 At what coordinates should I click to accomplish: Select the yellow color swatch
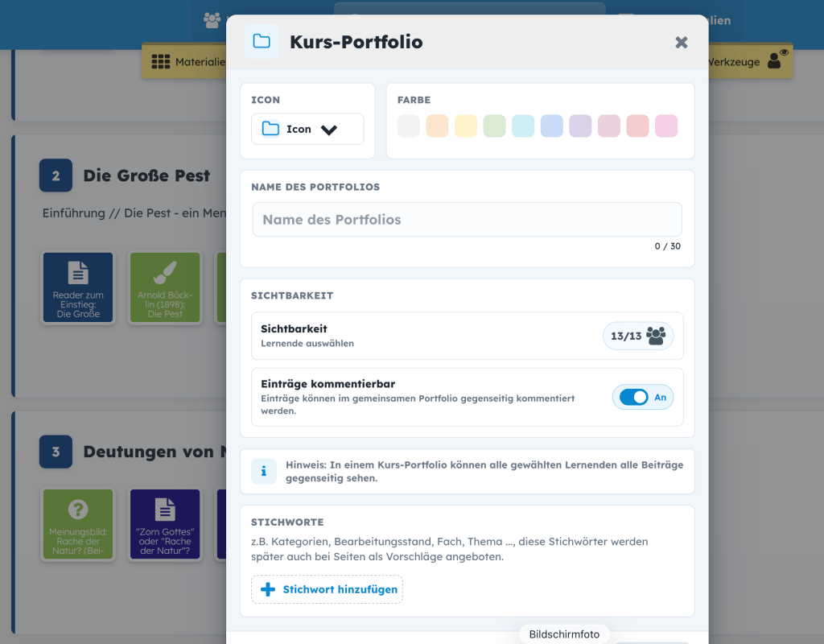pos(466,126)
